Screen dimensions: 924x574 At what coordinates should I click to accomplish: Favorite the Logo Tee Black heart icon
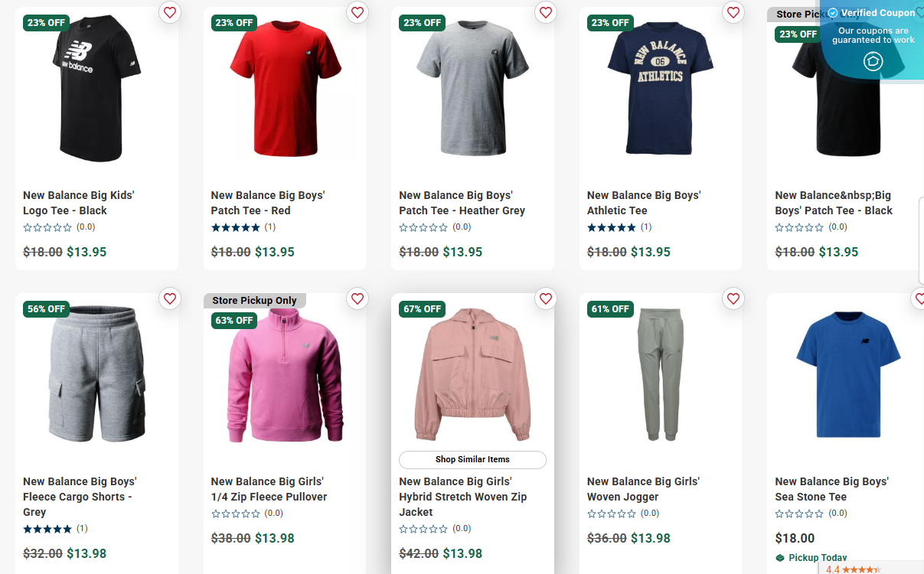point(170,12)
